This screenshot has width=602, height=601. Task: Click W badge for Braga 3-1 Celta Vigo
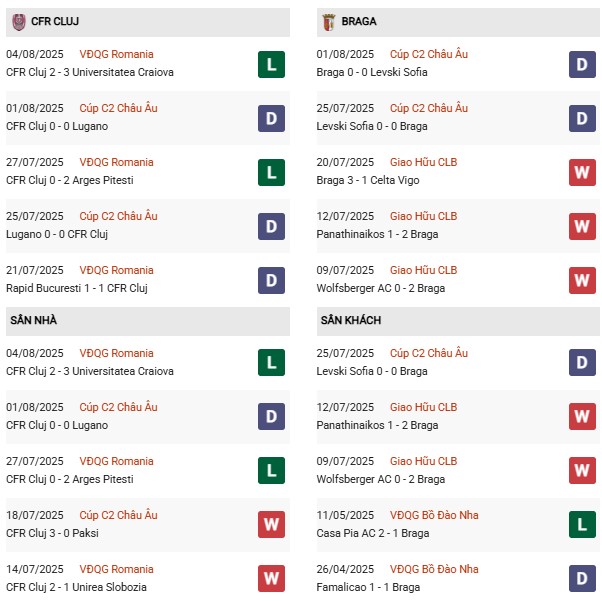583,172
